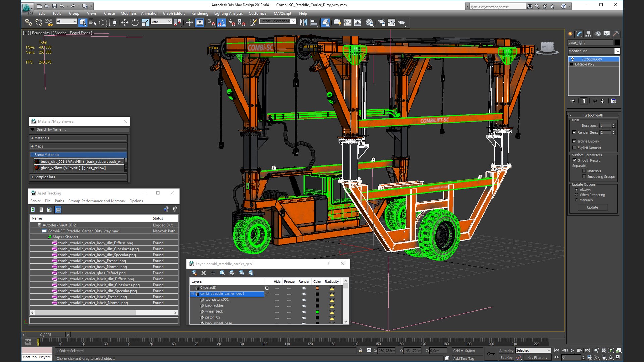Viewport: 644px width, 362px height.
Task: Open the Create command panel tab
Action: point(570,34)
